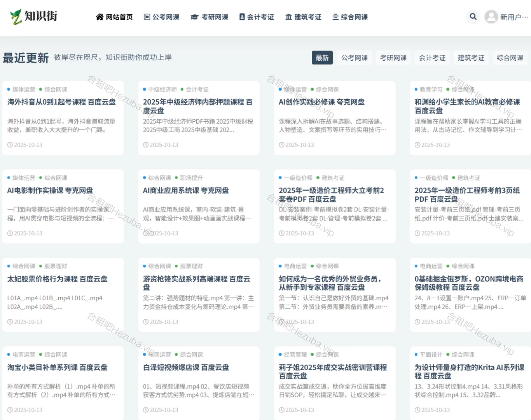Click the home icon beside 网站首页
Image resolution: width=531 pixels, height=420 pixels.
(x=100, y=17)
